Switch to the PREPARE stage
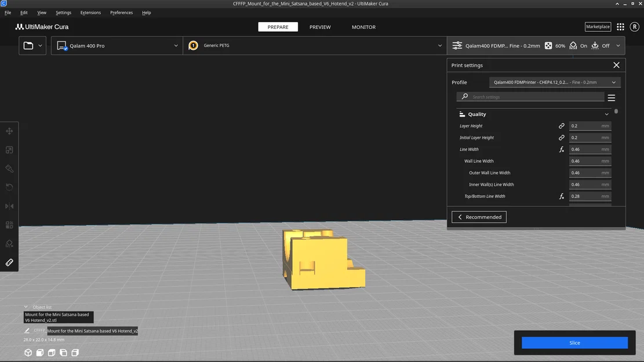Viewport: 644px width, 362px height. (x=278, y=27)
